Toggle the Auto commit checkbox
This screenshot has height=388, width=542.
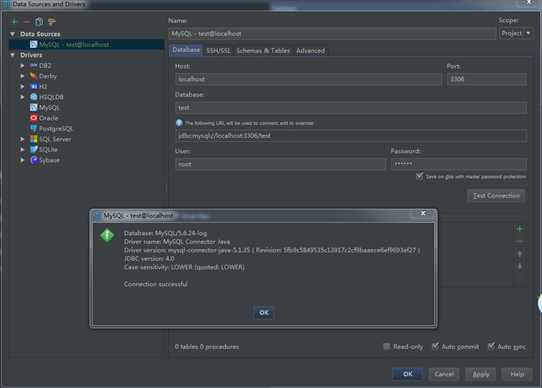pyautogui.click(x=435, y=346)
